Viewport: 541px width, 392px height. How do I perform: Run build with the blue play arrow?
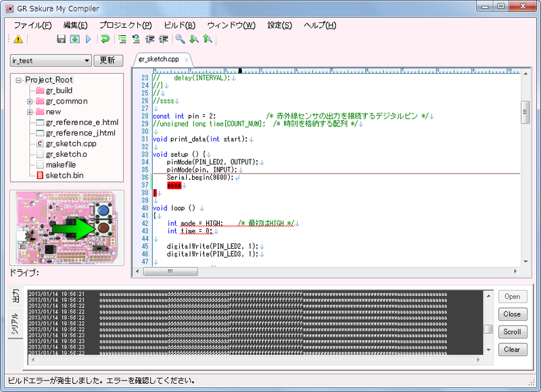(x=89, y=39)
